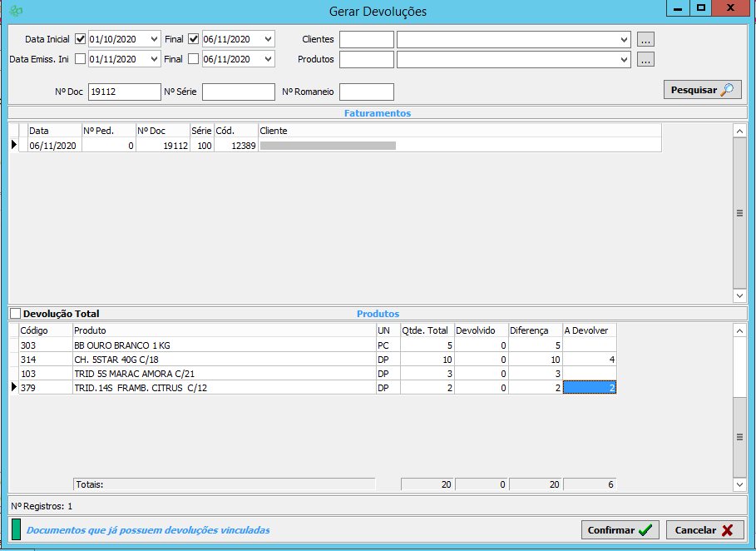Expand the Produtos name combo box
The height and width of the screenshot is (551, 756).
(x=624, y=59)
